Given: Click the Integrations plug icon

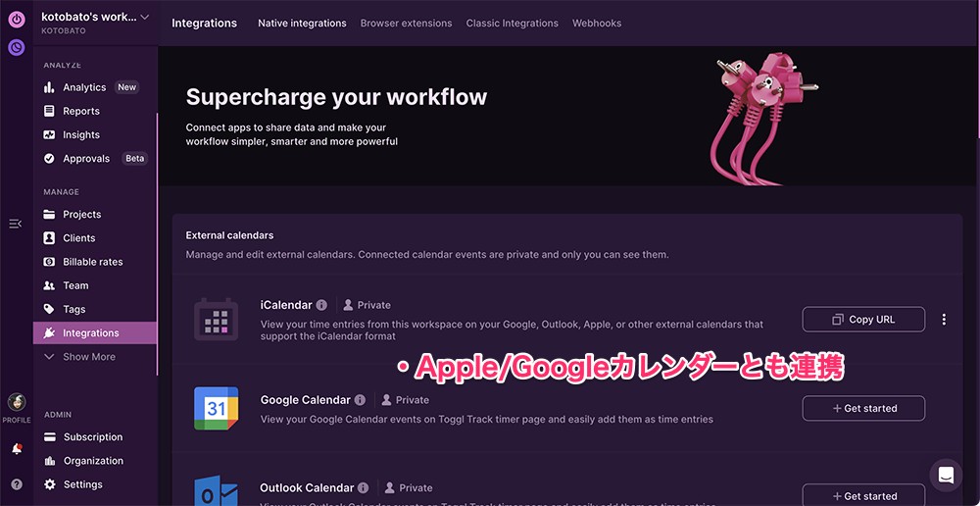Looking at the screenshot, I should [49, 333].
